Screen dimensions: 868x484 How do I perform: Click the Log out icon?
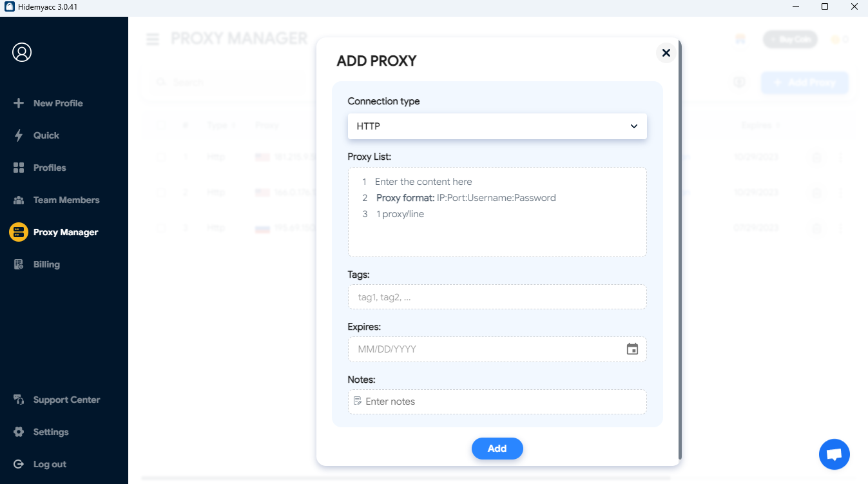[x=19, y=464]
